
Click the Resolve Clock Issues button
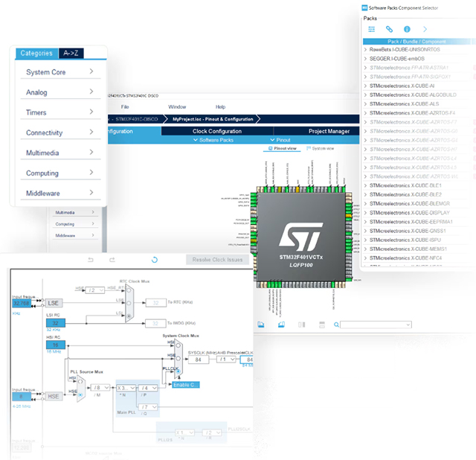point(217,260)
